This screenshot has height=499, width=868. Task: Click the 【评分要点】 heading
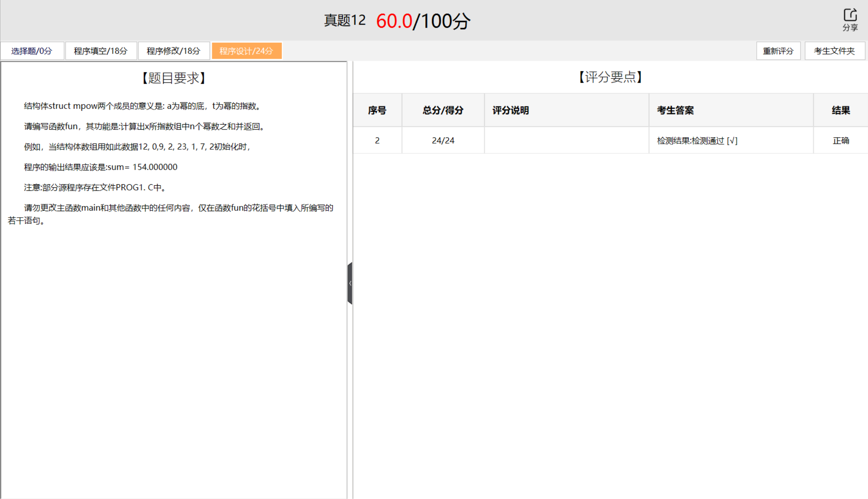click(x=610, y=78)
